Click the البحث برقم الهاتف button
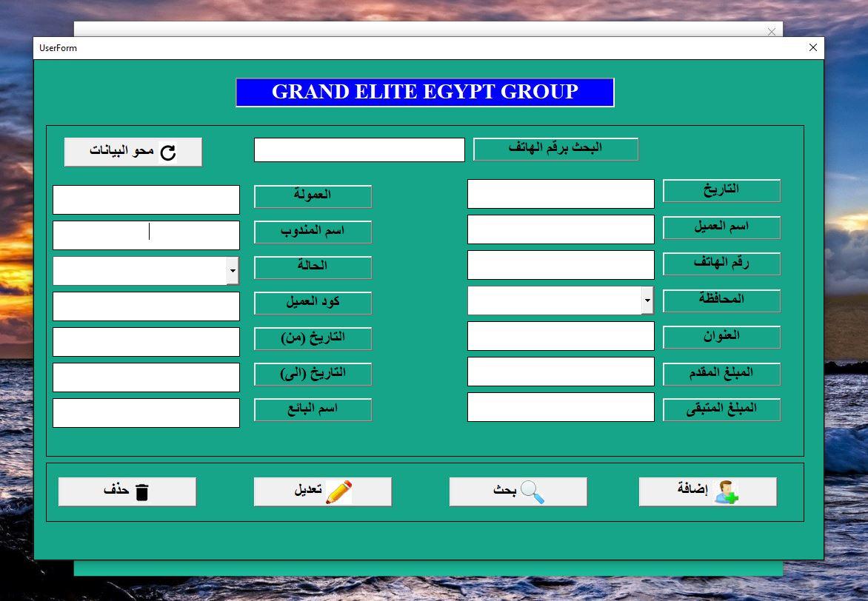Screen dimensions: 868x601 tap(555, 150)
